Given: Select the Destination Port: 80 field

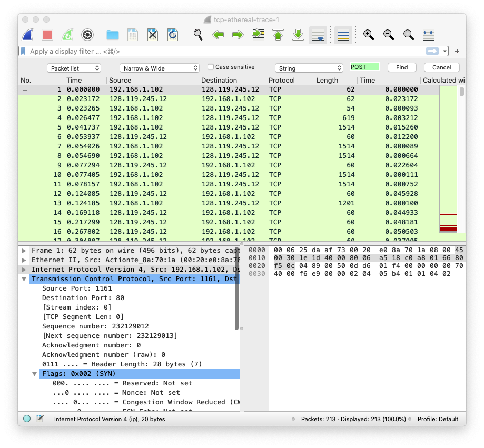Looking at the screenshot, I should (x=83, y=298).
